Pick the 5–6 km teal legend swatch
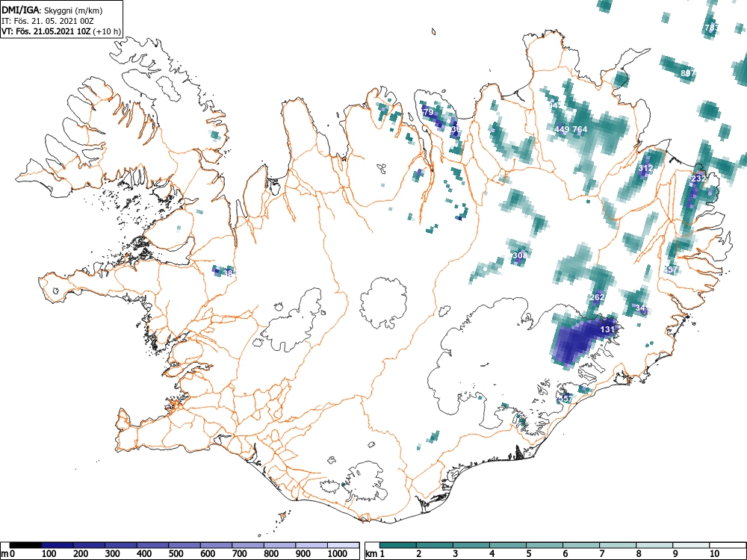Viewport: 747px width, 560px height. click(545, 545)
